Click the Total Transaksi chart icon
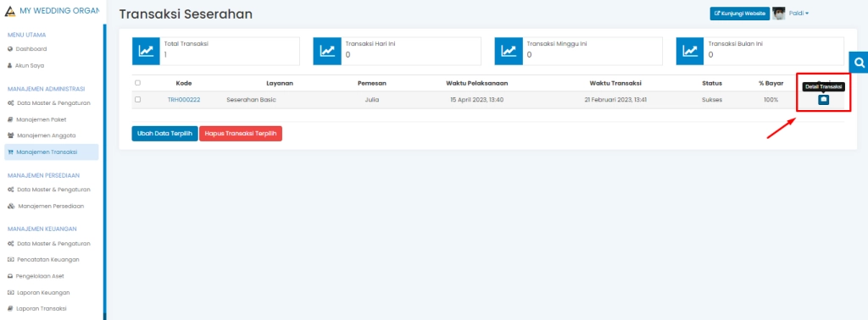868x320 pixels. pos(146,52)
